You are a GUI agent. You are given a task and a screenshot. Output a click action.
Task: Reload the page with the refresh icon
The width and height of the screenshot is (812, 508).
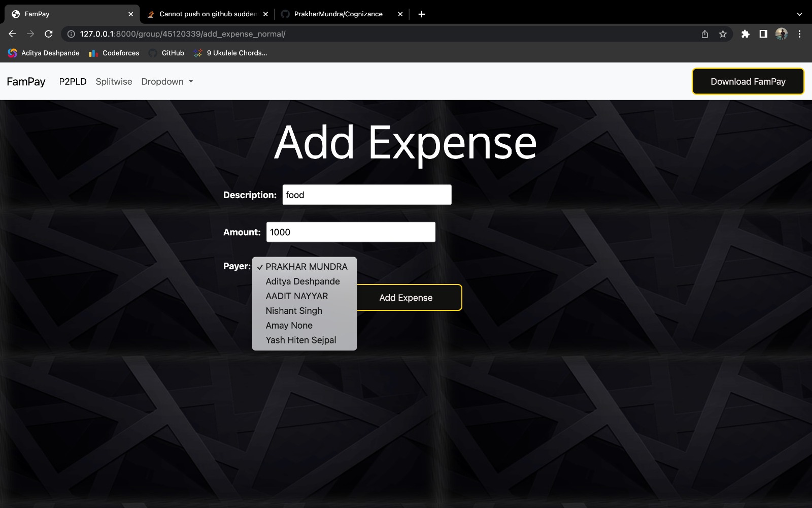tap(49, 34)
